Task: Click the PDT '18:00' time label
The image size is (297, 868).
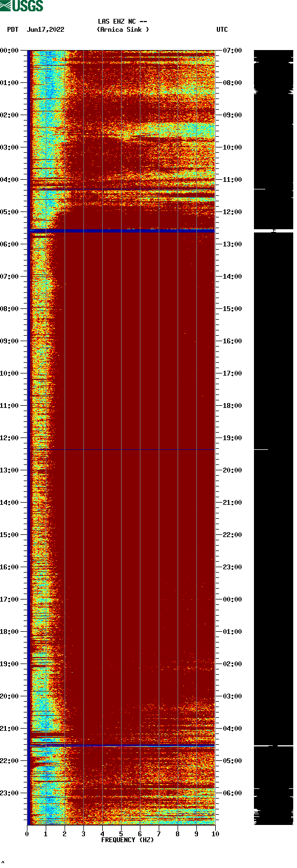Action: click(x=10, y=632)
